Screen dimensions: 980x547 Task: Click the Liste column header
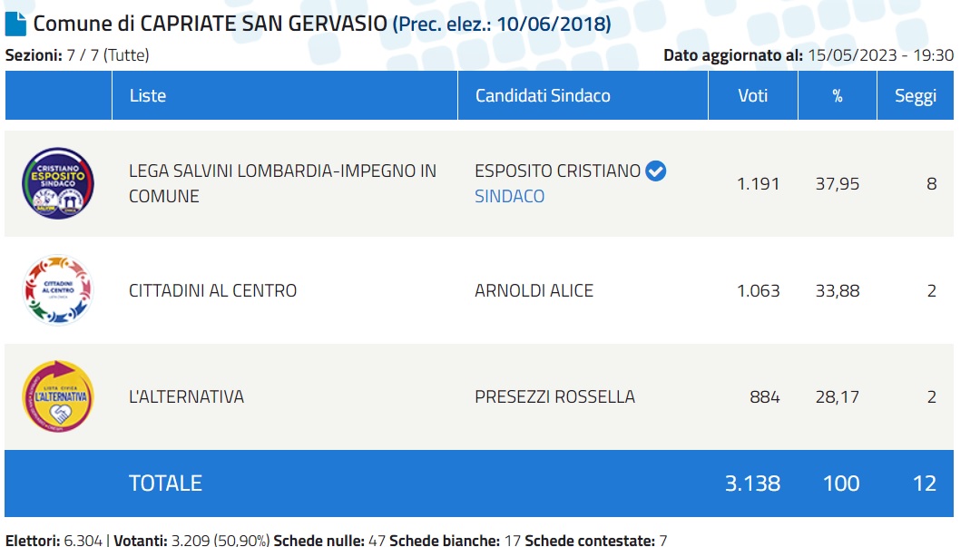coord(148,95)
